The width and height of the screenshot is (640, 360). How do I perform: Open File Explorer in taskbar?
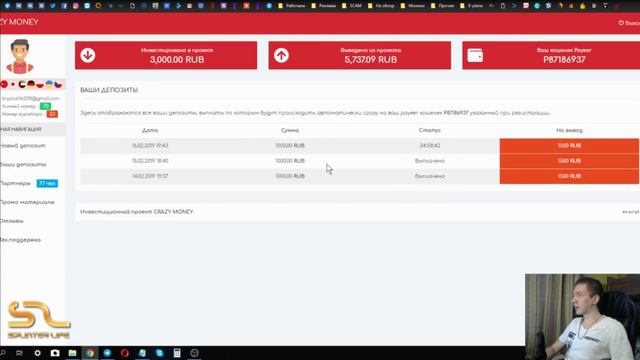click(x=72, y=353)
